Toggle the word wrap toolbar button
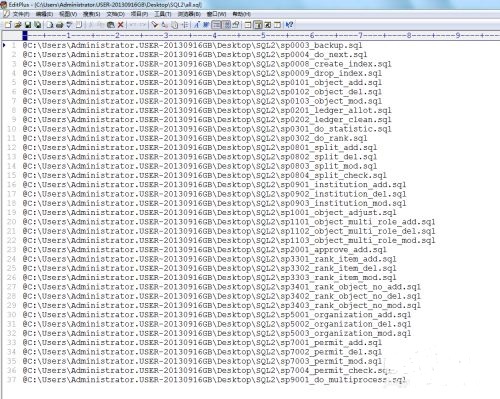 (206, 25)
